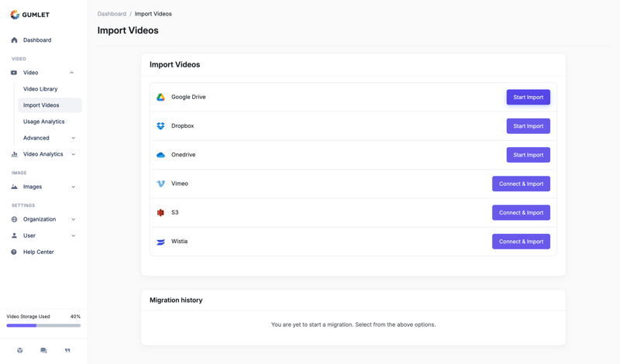The image size is (620, 364).
Task: Click the Google Drive logo icon
Action: point(160,98)
